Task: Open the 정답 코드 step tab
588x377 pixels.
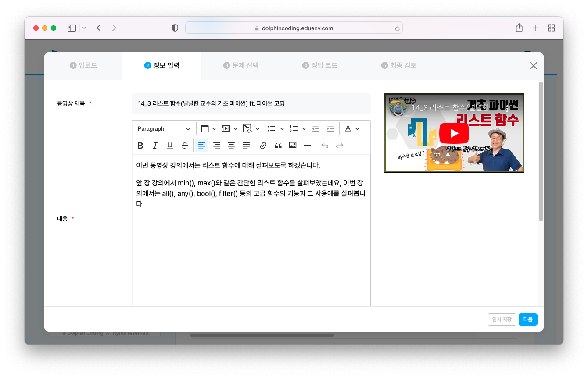Action: point(320,66)
